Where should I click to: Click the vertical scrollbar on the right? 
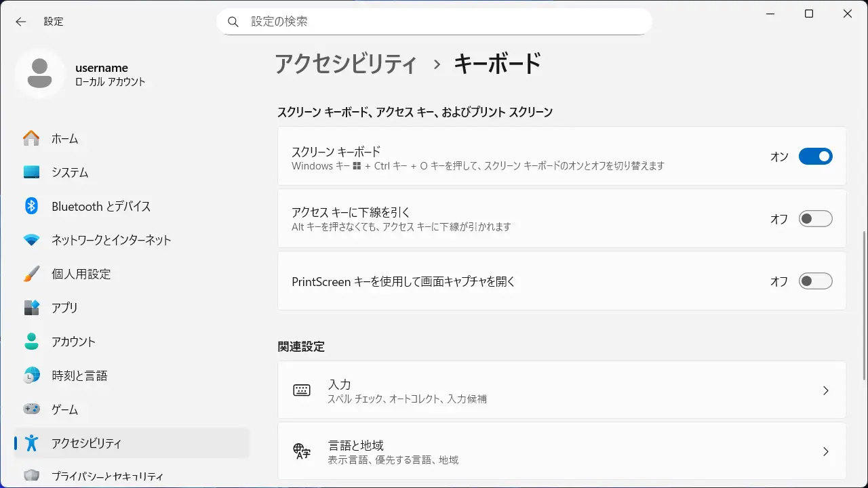(863, 305)
